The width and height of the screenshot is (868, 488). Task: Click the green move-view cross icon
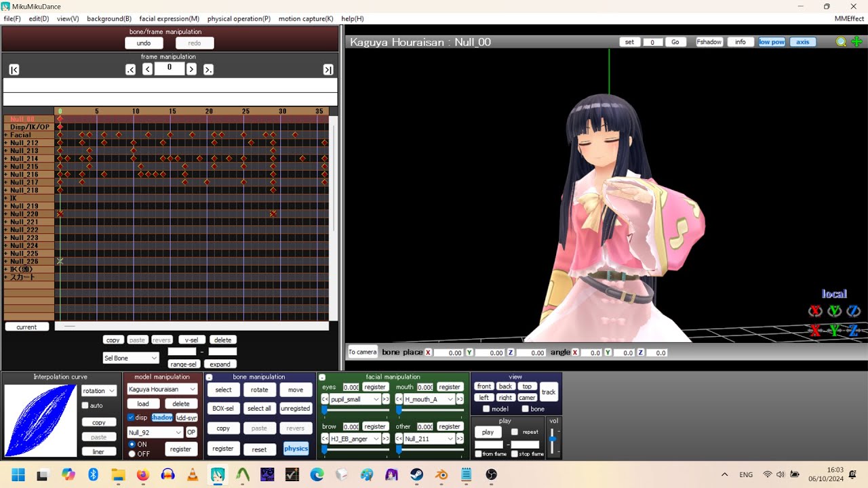point(856,42)
